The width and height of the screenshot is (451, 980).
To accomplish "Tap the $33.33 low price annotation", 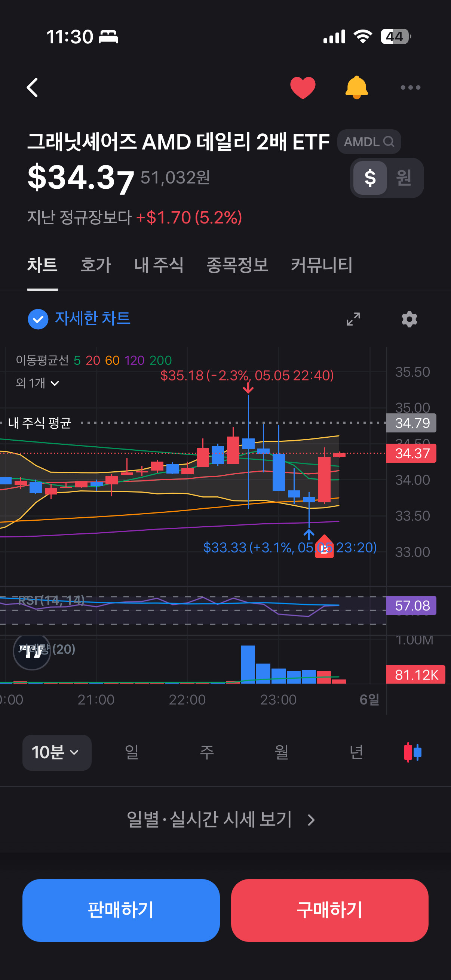I will pos(289,548).
